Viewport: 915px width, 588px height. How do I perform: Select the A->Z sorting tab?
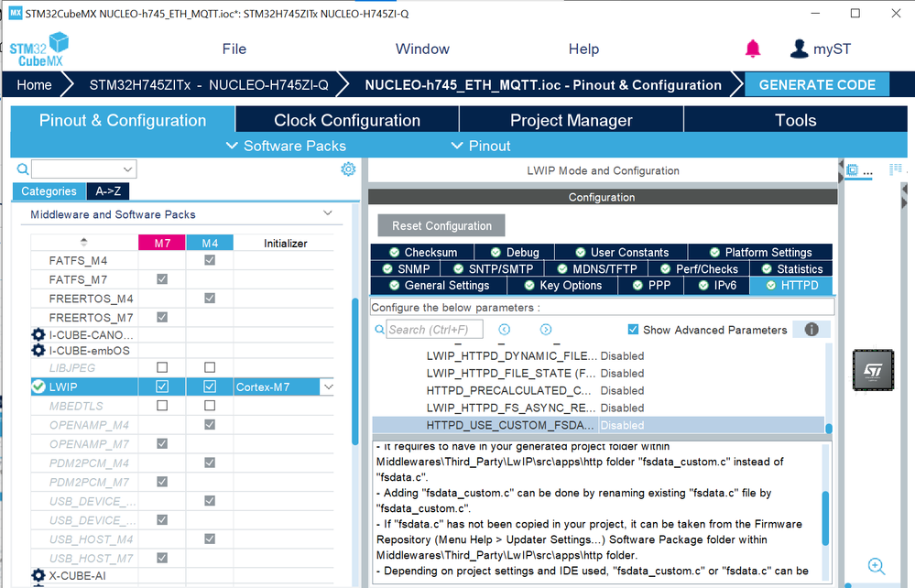[108, 191]
